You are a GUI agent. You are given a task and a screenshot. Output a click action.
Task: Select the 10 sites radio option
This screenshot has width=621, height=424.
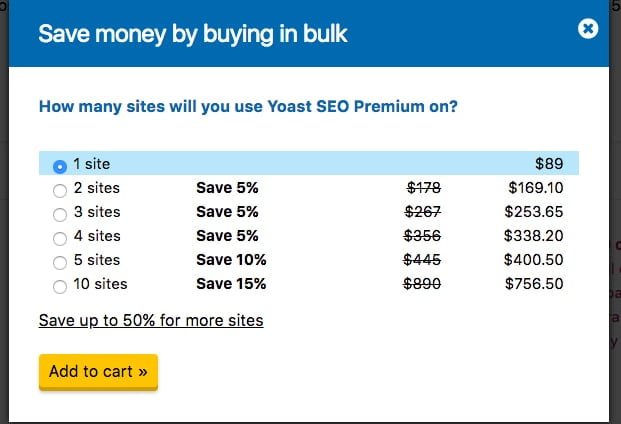pos(60,287)
